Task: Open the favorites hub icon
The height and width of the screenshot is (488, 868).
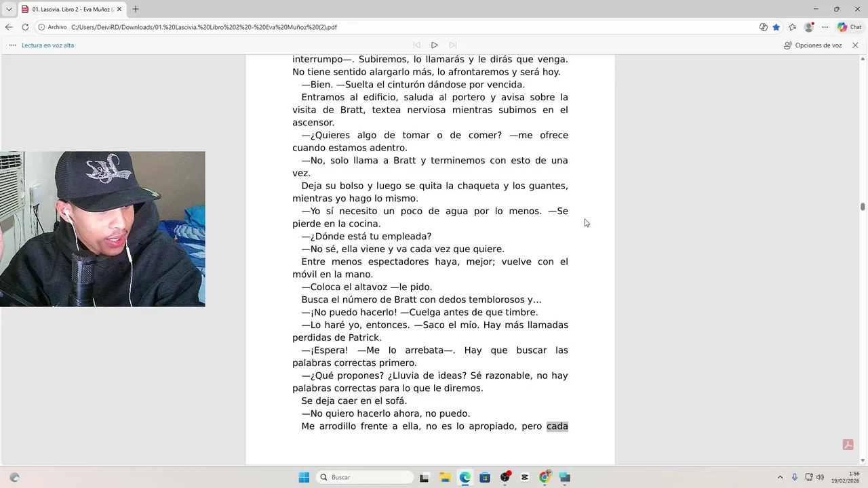Action: tap(793, 27)
